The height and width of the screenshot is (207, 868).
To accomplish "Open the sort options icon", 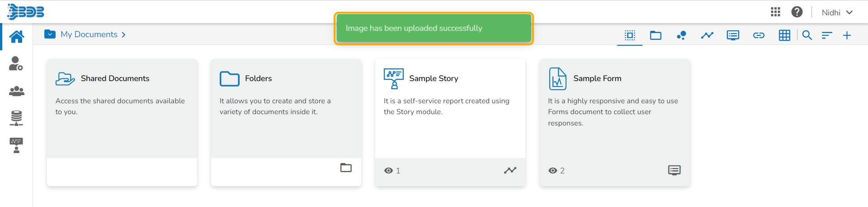I will (x=827, y=35).
